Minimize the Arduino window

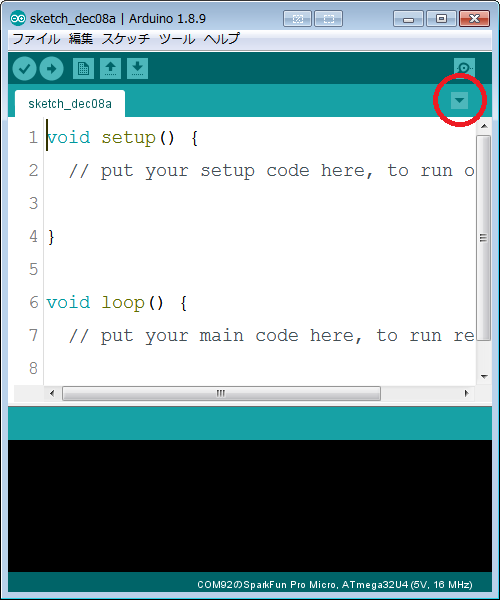coord(408,18)
